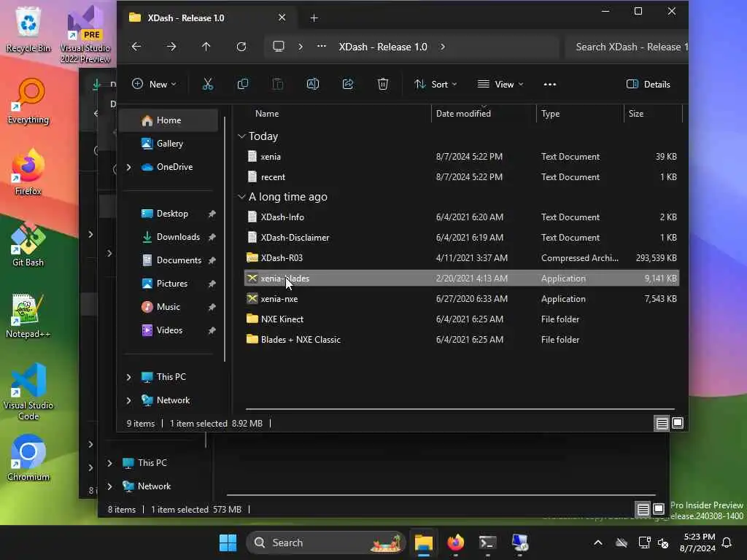Sort by Date modified column header
This screenshot has height=560, width=747.
coord(484,114)
